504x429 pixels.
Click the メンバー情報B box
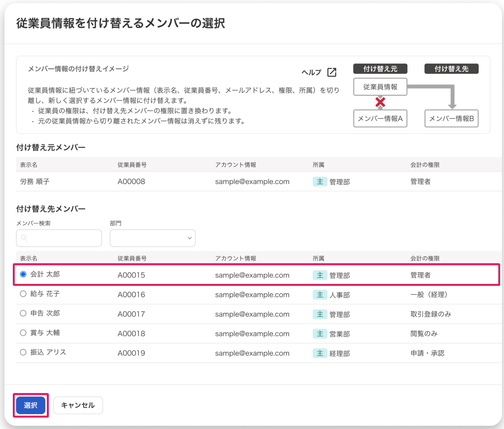pyautogui.click(x=451, y=118)
